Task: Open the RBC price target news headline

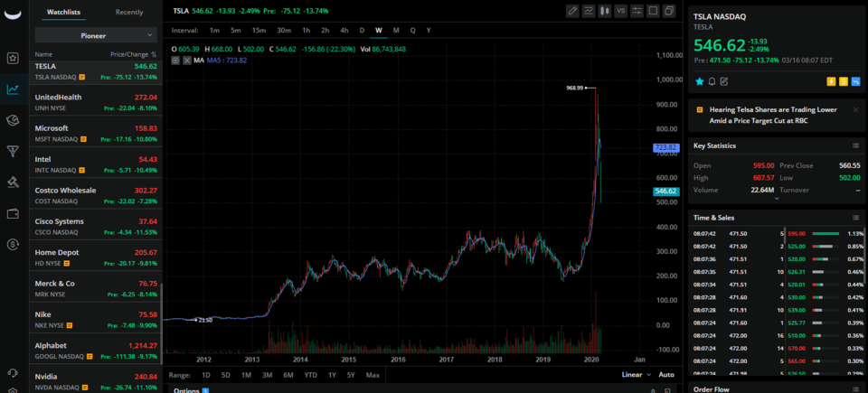Action: coord(773,115)
